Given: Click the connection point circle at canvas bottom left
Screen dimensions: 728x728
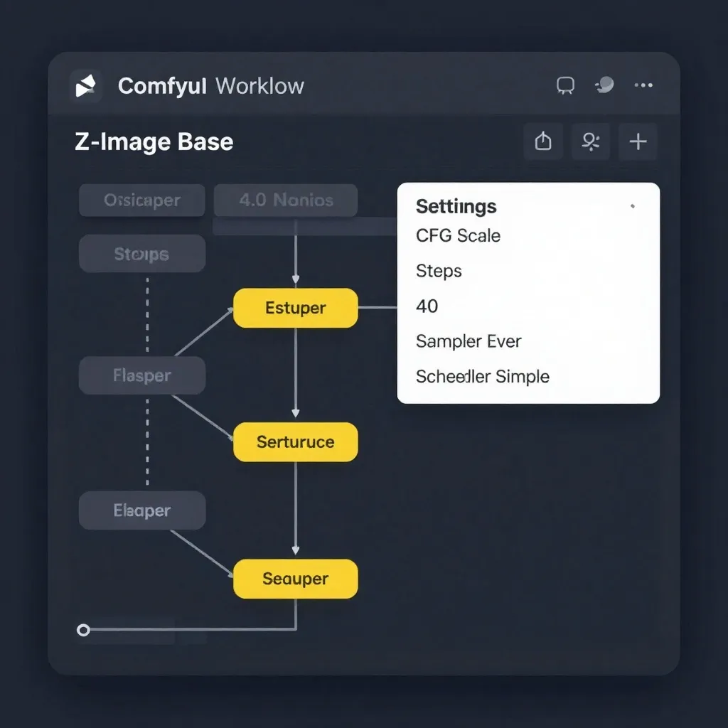Looking at the screenshot, I should (x=83, y=630).
